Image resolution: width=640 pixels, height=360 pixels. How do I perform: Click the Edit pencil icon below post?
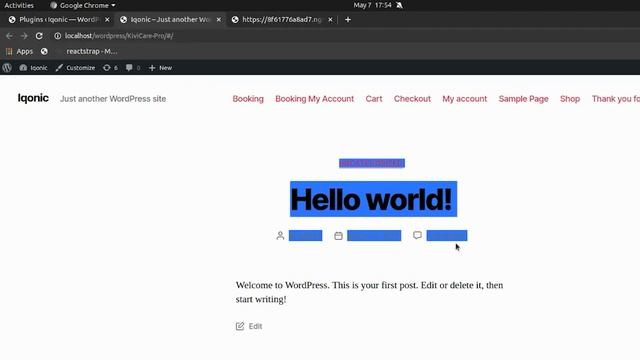point(240,326)
